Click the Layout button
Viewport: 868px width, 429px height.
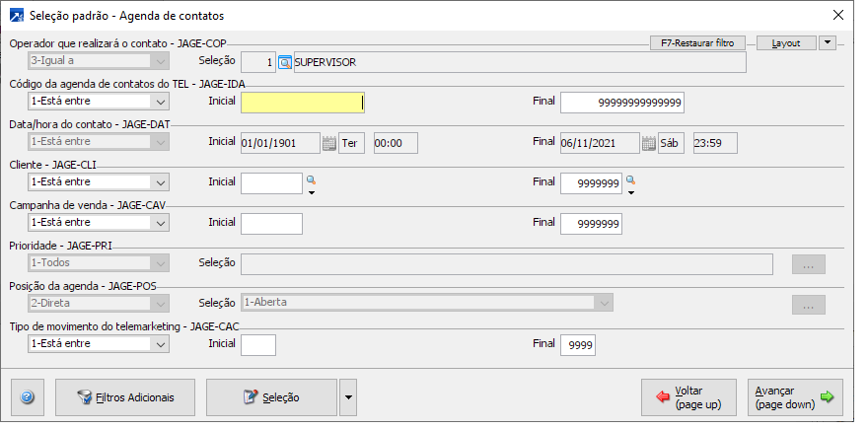click(x=786, y=42)
